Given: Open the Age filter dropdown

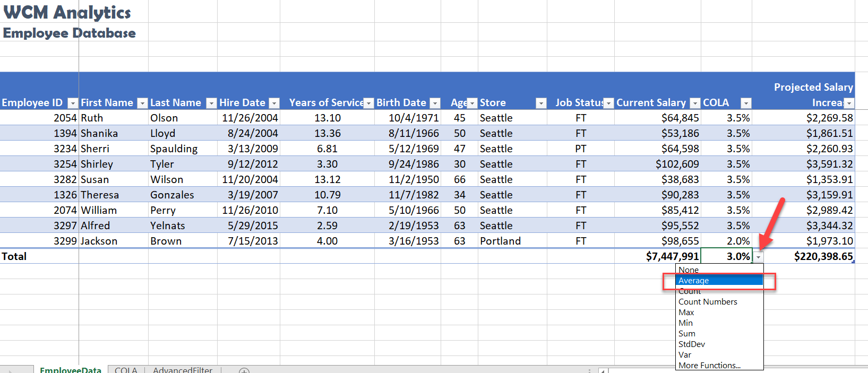Looking at the screenshot, I should pyautogui.click(x=472, y=103).
